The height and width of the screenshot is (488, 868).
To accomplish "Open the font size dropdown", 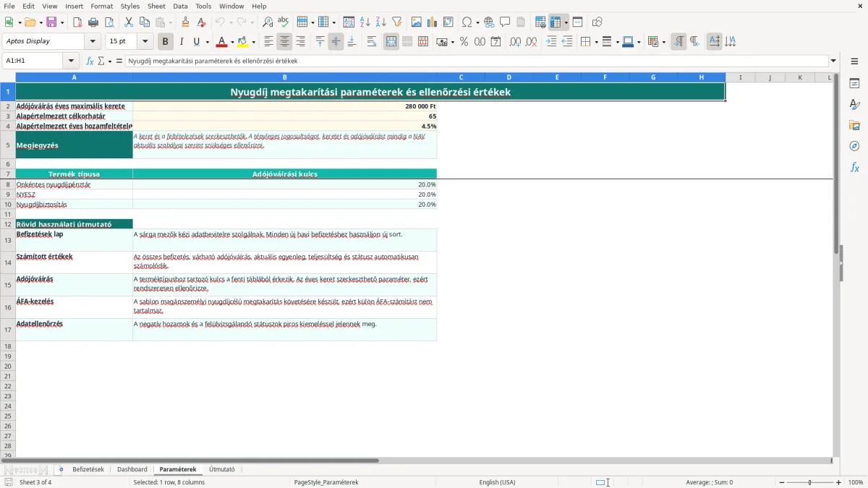I will coord(145,41).
